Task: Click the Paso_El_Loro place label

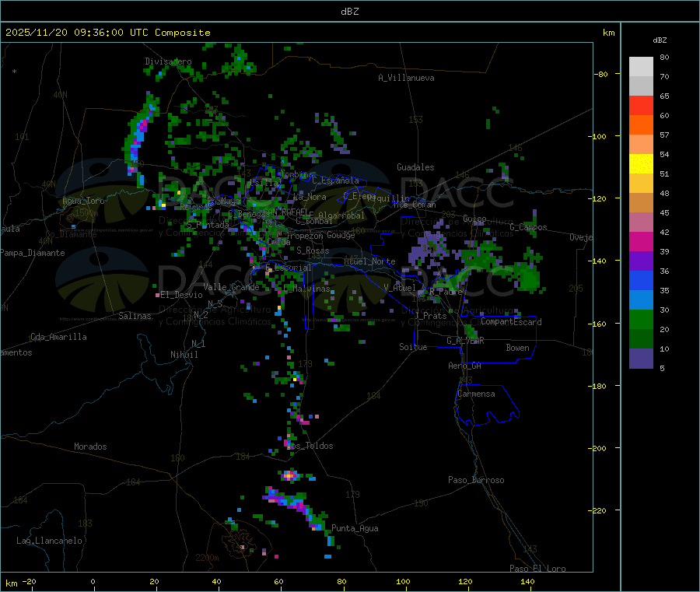Action: pos(538,569)
